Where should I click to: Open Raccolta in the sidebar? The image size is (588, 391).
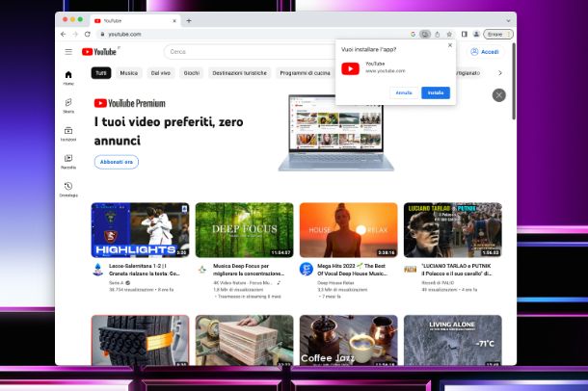[68, 162]
